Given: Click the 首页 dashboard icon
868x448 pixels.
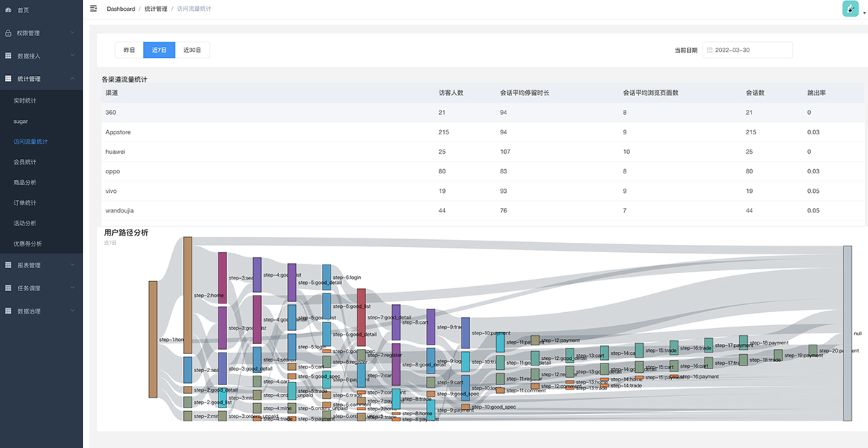Looking at the screenshot, I should click(x=8, y=10).
